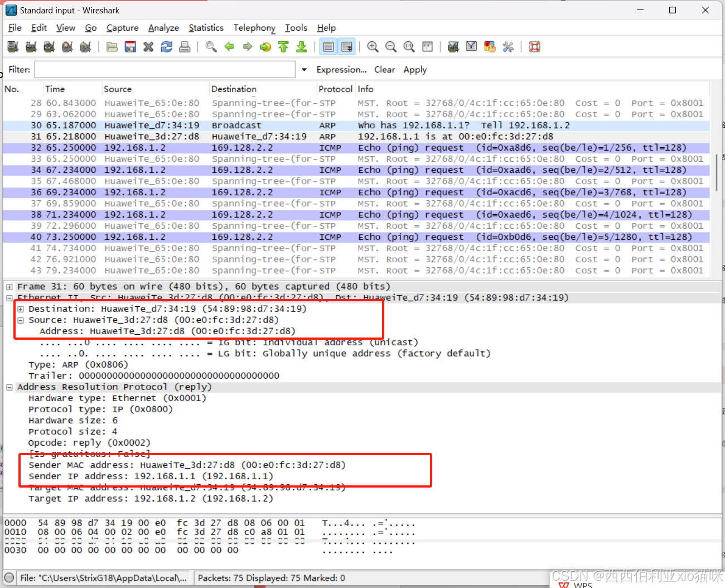Viewport: 725px width, 588px height.
Task: Open help via lifebuoy icon
Action: (x=535, y=47)
